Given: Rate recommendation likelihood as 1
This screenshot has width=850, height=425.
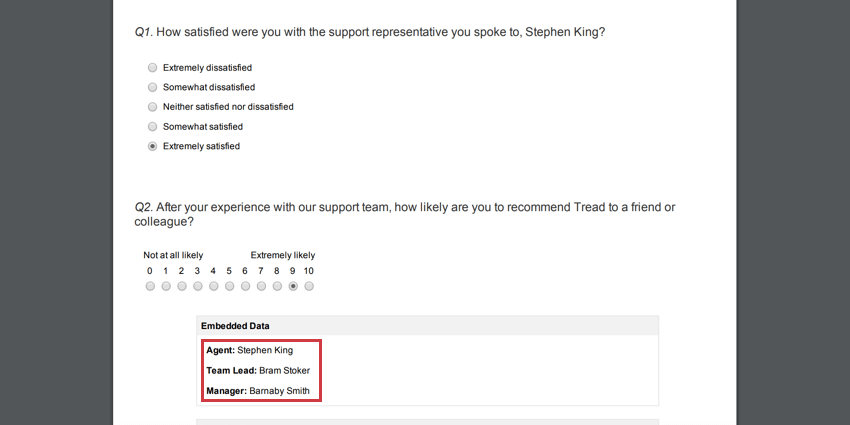Looking at the screenshot, I should (166, 286).
